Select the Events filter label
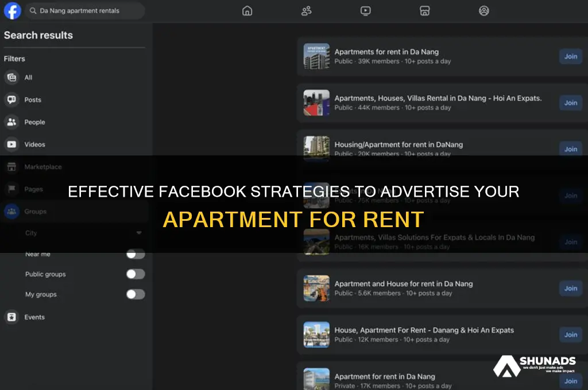Image resolution: width=588 pixels, height=390 pixels. click(34, 317)
